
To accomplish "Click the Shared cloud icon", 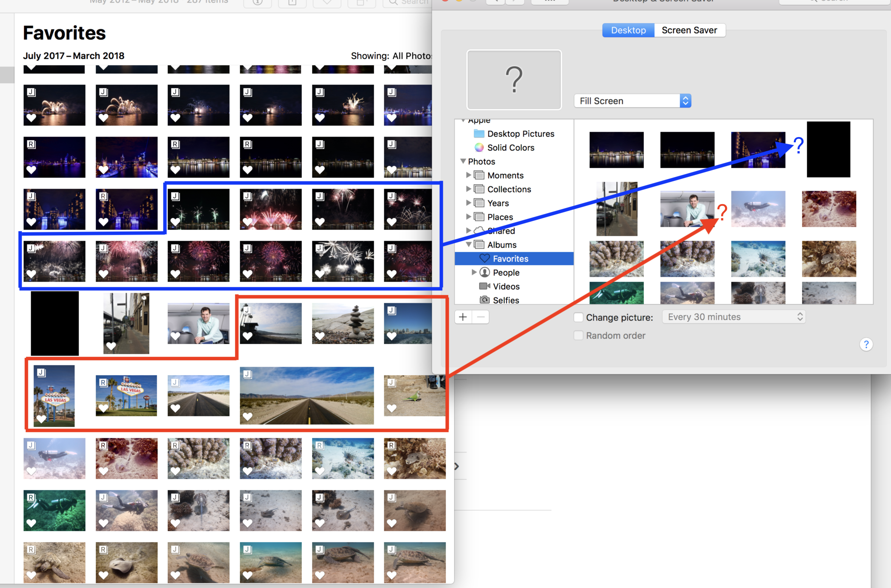I will 479,230.
